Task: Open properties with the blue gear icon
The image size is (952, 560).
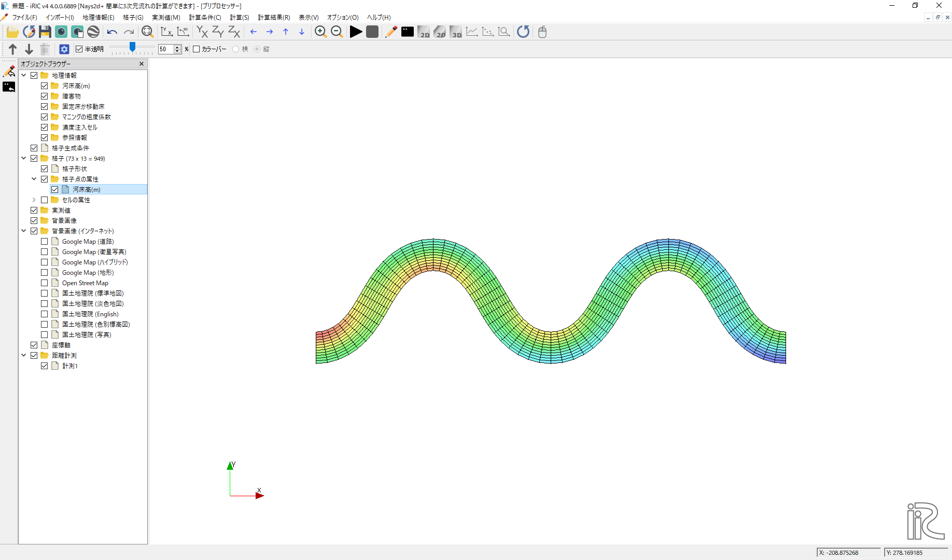Action: (64, 49)
